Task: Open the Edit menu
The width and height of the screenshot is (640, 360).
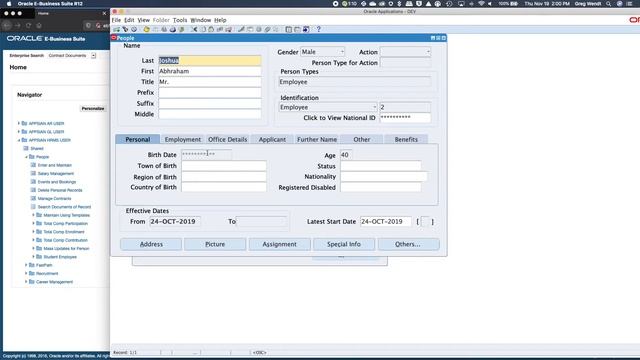Action: click(x=129, y=20)
